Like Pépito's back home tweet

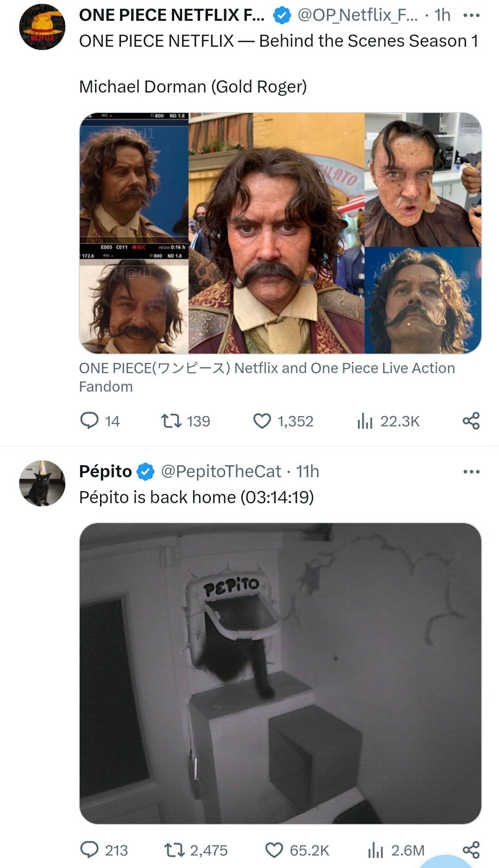coord(274,850)
